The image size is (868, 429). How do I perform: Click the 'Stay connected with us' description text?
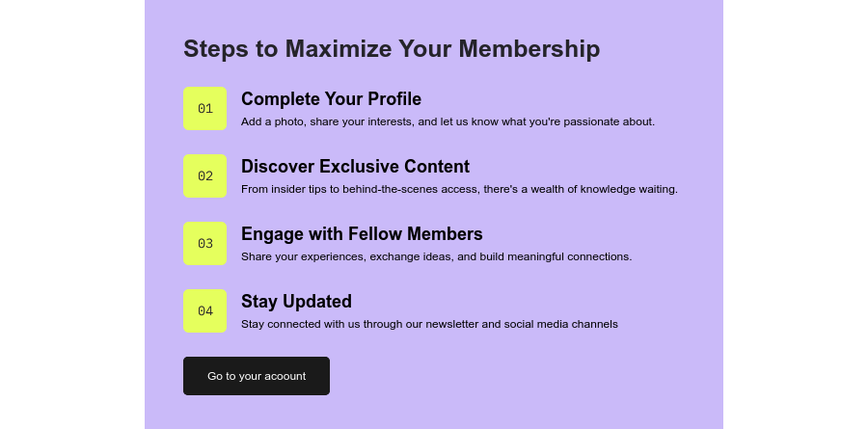coord(429,324)
